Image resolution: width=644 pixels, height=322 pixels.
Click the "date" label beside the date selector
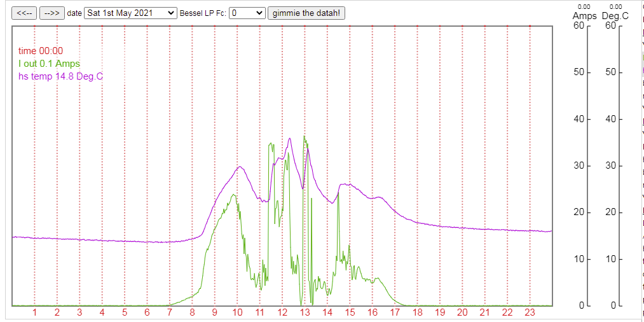click(x=74, y=13)
